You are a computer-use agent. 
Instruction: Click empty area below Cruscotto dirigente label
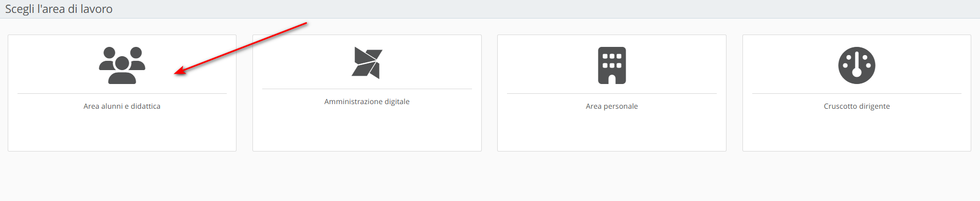(857, 131)
